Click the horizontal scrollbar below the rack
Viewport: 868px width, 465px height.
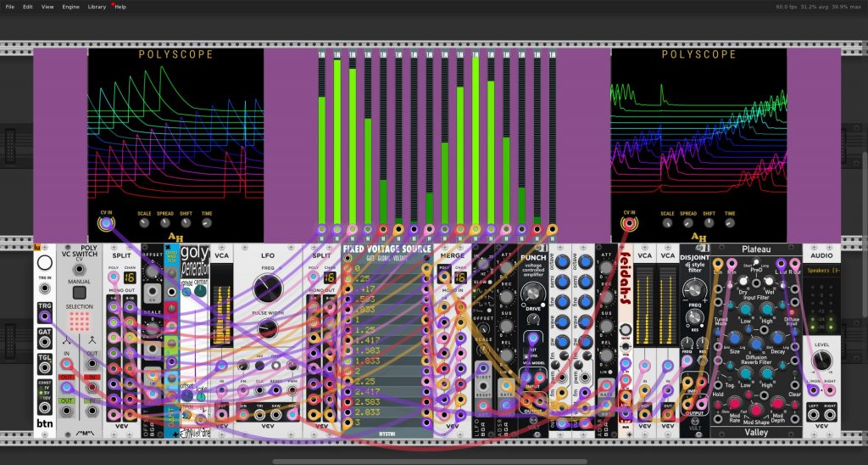click(x=430, y=461)
